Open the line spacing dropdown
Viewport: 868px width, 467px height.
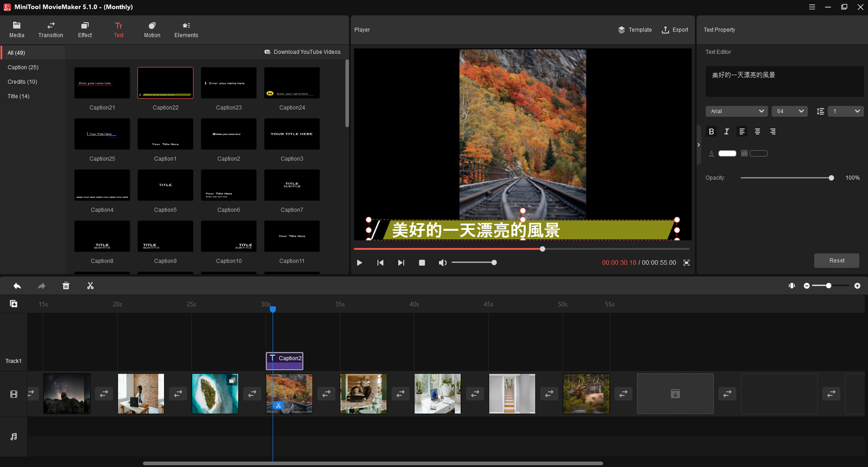(845, 111)
